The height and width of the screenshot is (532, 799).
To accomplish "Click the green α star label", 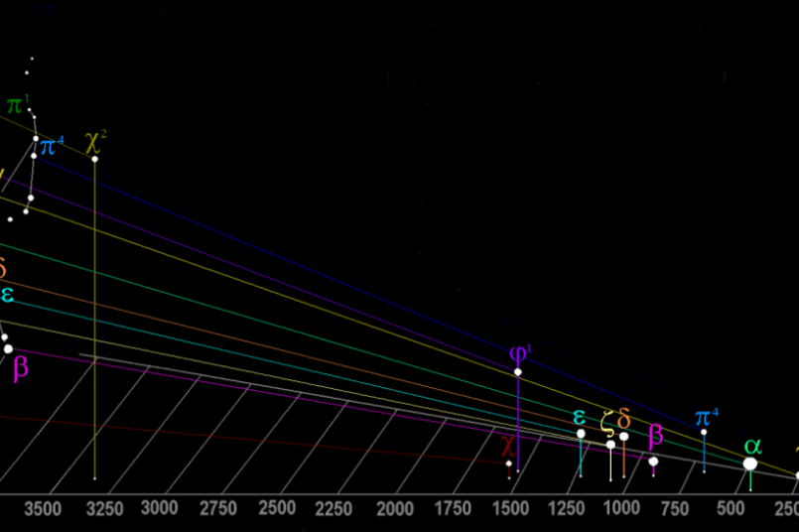I will [752, 445].
